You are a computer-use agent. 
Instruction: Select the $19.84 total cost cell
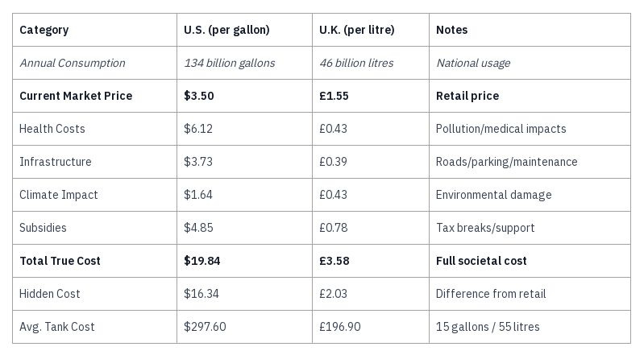(244, 261)
